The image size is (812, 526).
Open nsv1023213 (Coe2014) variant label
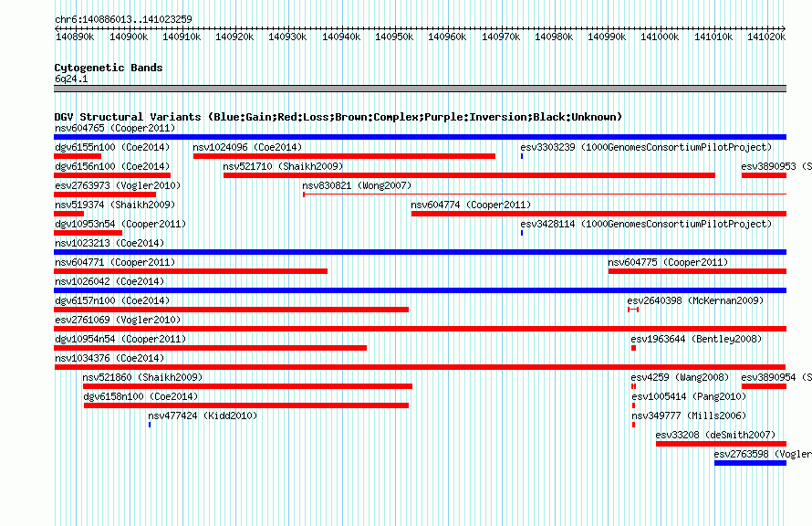pos(109,243)
